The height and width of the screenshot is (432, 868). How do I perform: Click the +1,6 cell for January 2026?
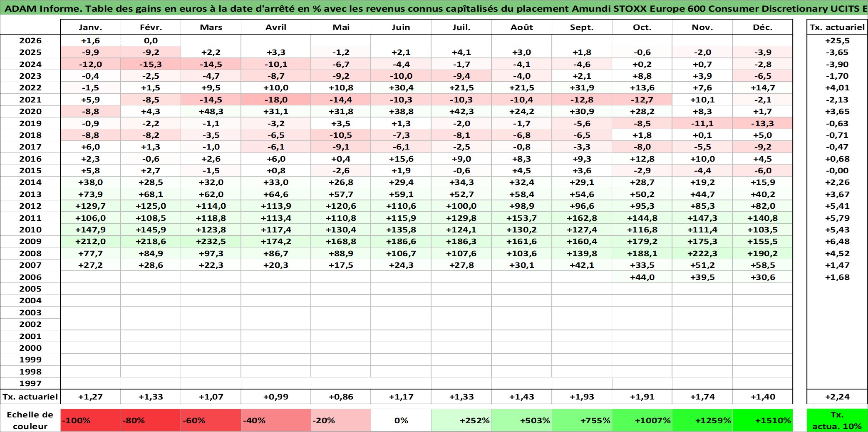tap(91, 40)
